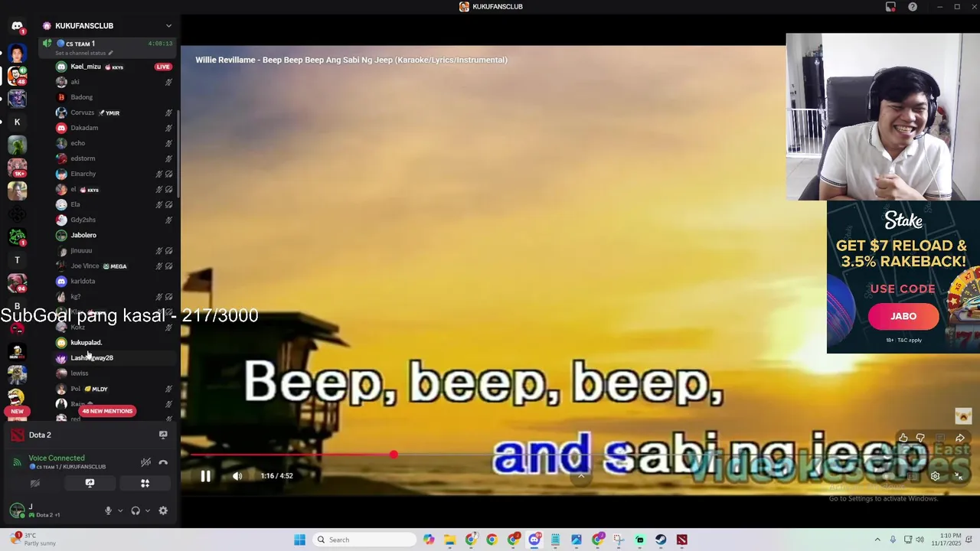Share the video arrow icon
This screenshot has width=980, height=551.
coord(959,438)
